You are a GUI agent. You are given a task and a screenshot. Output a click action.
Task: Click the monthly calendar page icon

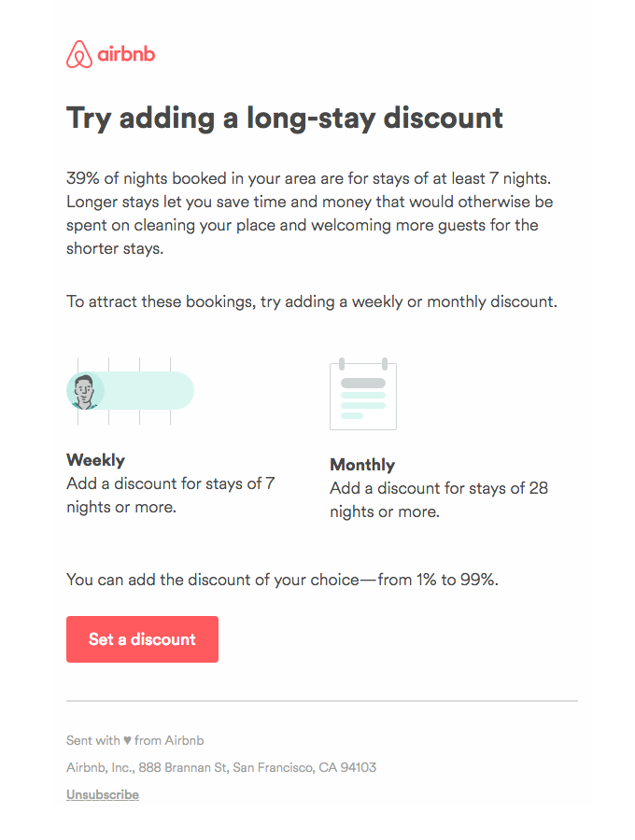point(363,394)
